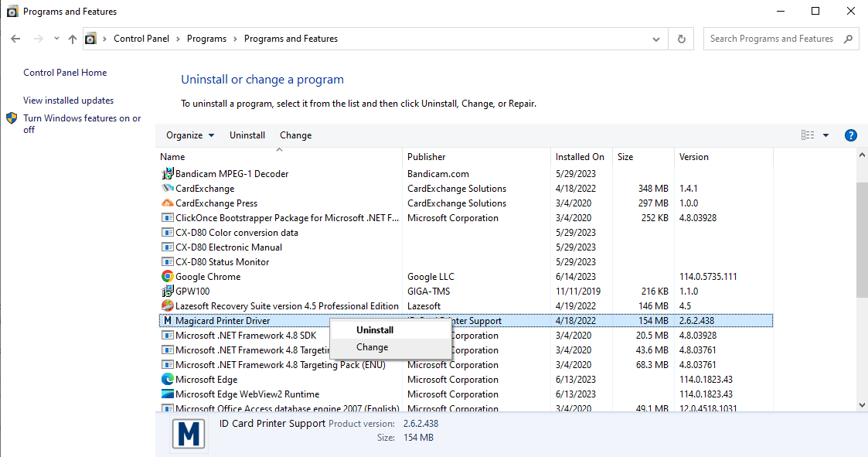Click the CX-D80 Color conversion data icon
Image resolution: width=868 pixels, height=457 pixels.
coord(167,233)
